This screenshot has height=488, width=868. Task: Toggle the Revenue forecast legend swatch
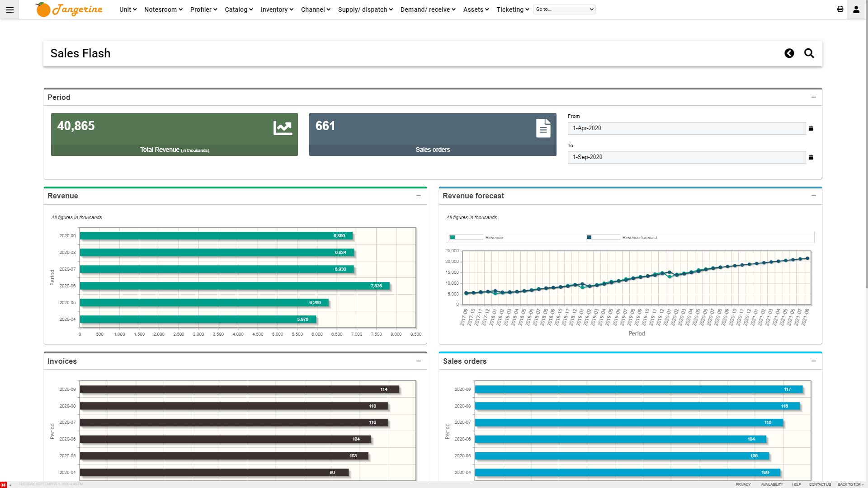[x=603, y=237]
